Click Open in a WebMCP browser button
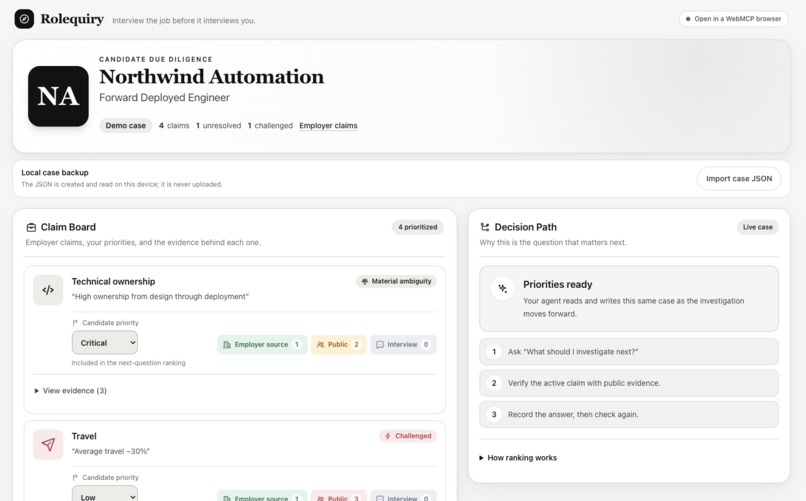The image size is (806, 501). pyautogui.click(x=734, y=19)
